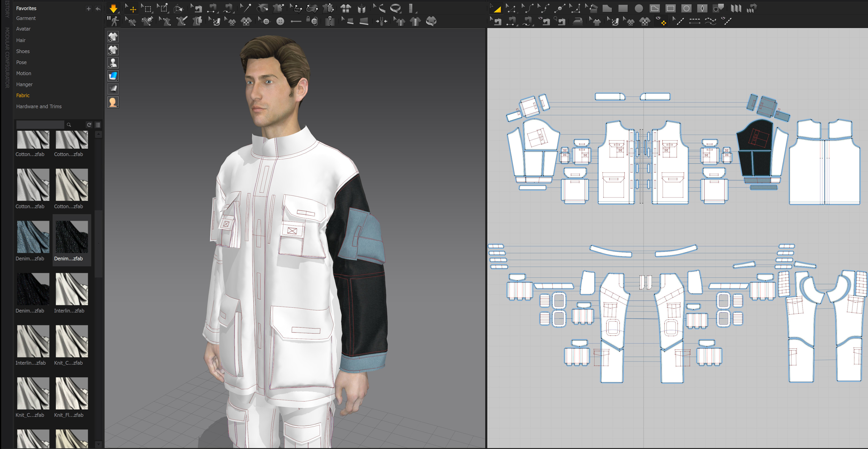The image size is (868, 449).
Task: Toggle Show Sewing eye icon in 2D toolbar
Action: click(x=544, y=21)
